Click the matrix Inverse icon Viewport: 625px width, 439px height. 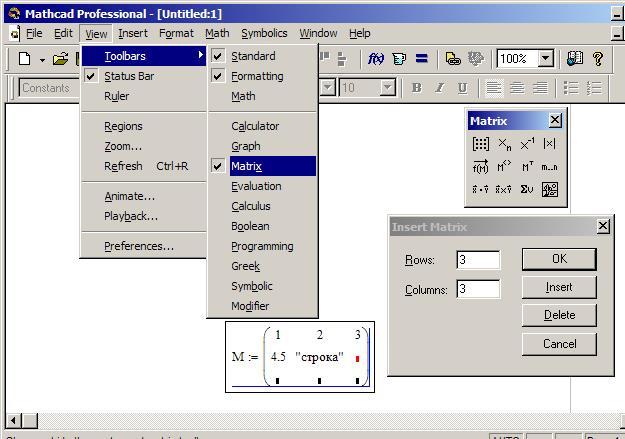(527, 144)
